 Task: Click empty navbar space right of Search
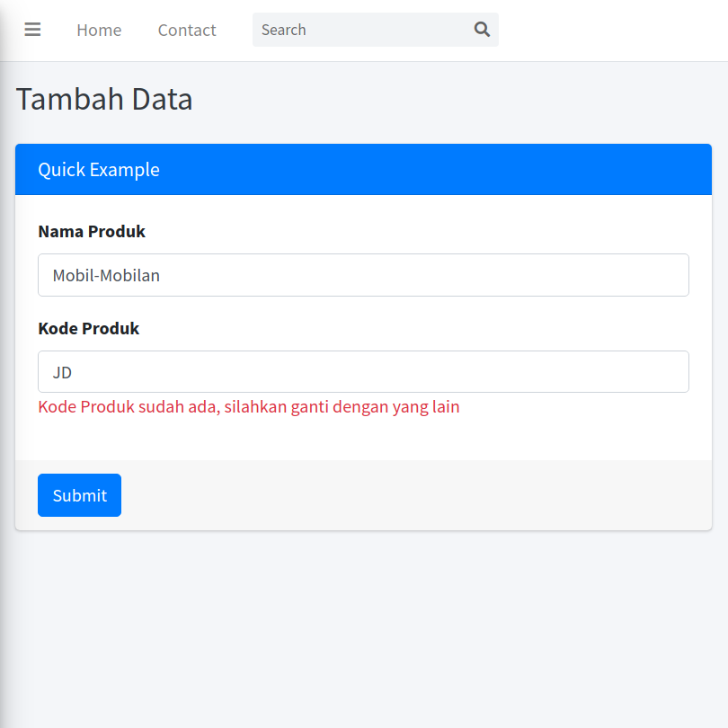pyautogui.click(x=611, y=30)
